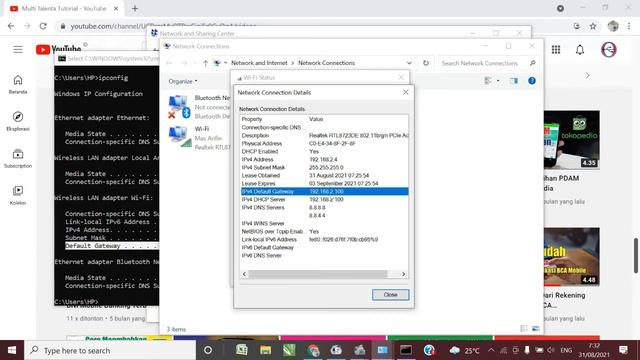Open tokopedia video thumbnail

[x=571, y=140]
